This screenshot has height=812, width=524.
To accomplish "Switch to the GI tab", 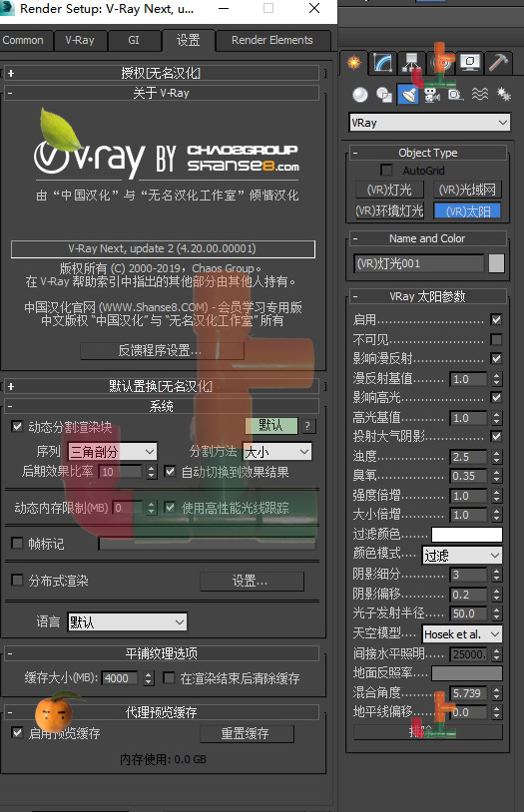I will coord(134,40).
